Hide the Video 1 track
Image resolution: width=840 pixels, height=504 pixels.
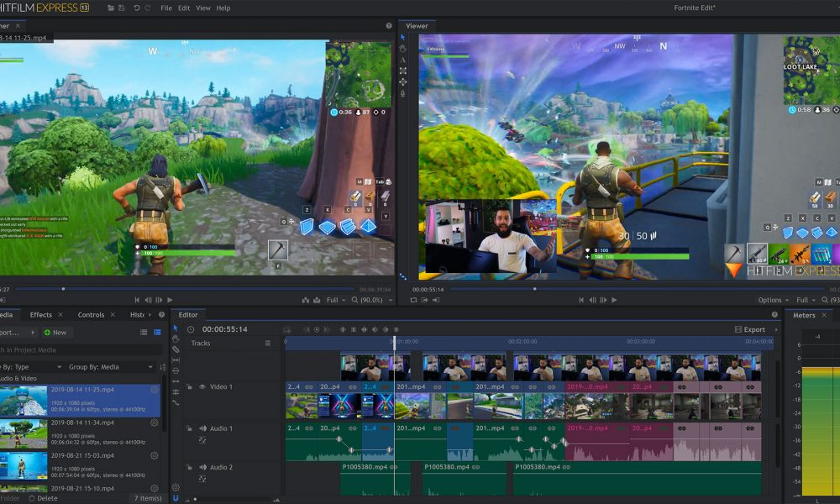click(x=202, y=387)
